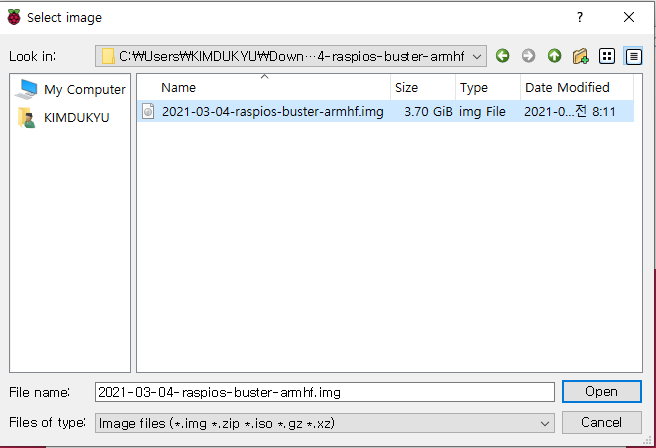Screen dimensions: 656x448
Task: Sort by Date Modified column header
Action: point(577,87)
